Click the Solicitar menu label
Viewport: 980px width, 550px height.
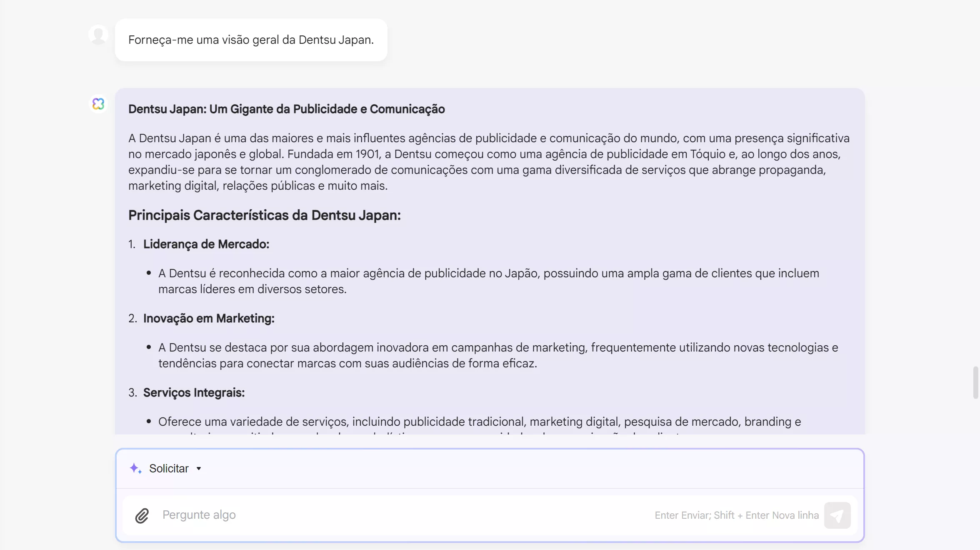(169, 468)
